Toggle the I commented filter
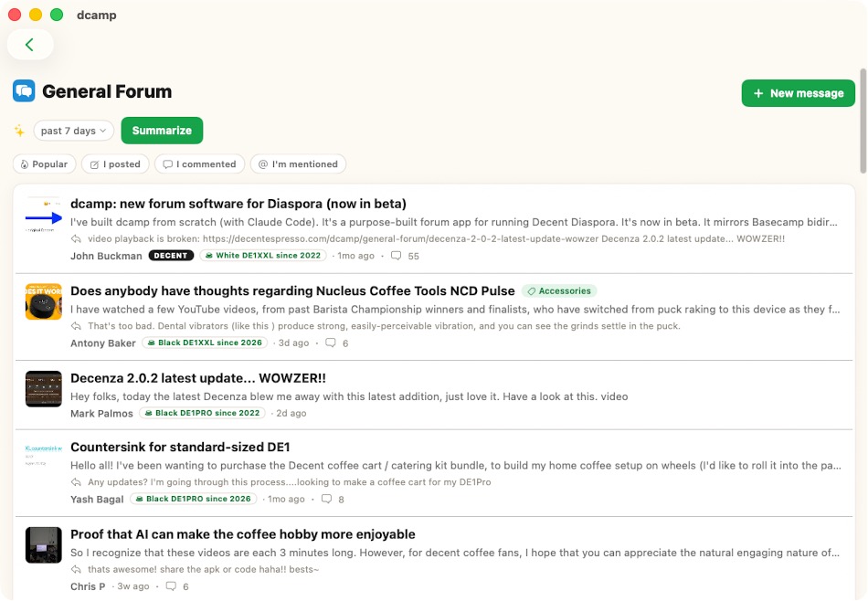Screen dimensions: 868x601 tap(199, 163)
